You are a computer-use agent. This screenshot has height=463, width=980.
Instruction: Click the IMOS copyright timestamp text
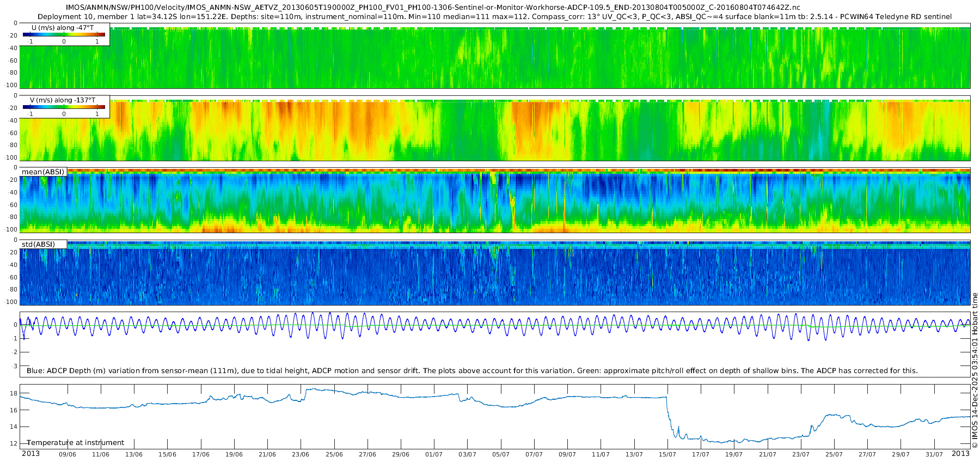975,370
